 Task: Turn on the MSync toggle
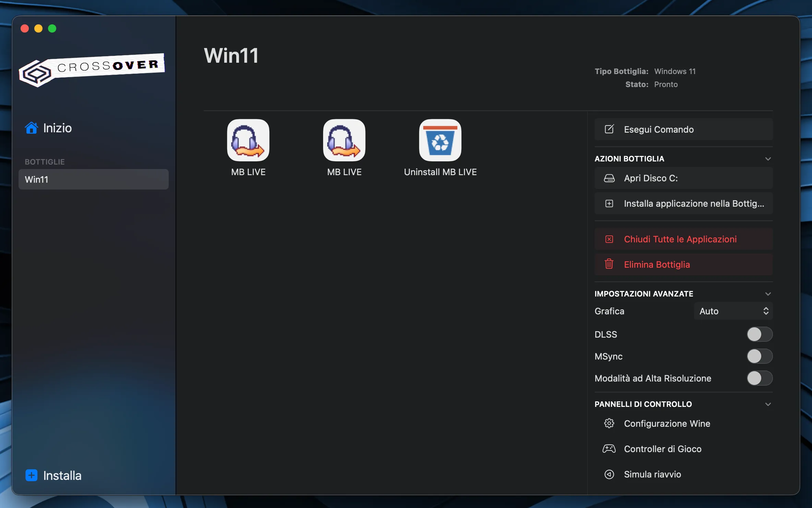click(760, 356)
